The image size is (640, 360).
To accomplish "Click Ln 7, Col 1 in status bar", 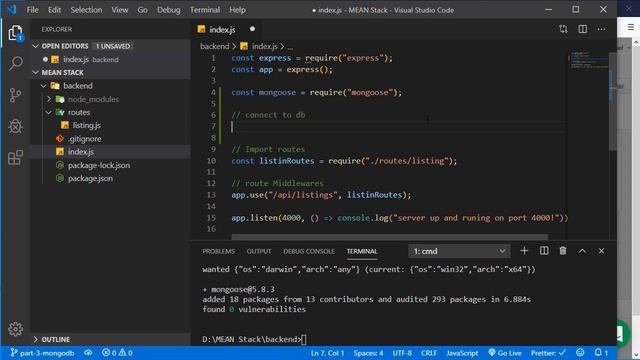I will [x=327, y=353].
